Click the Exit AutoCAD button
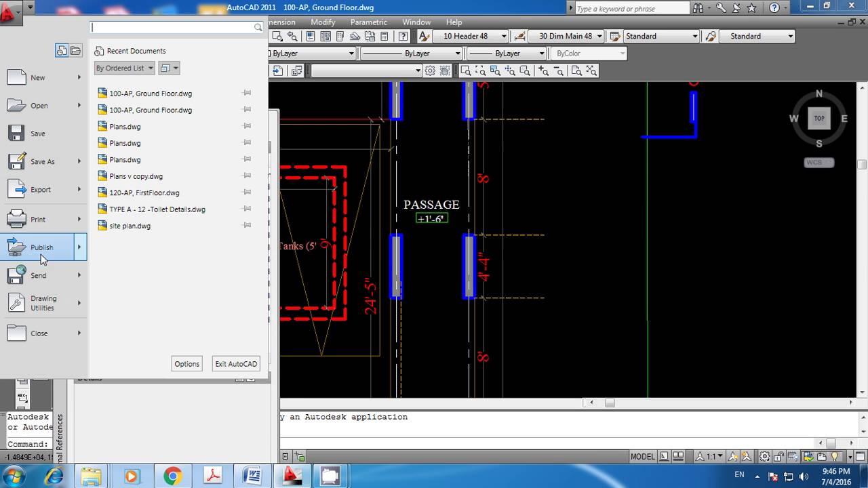This screenshot has height=488, width=868. pos(236,364)
